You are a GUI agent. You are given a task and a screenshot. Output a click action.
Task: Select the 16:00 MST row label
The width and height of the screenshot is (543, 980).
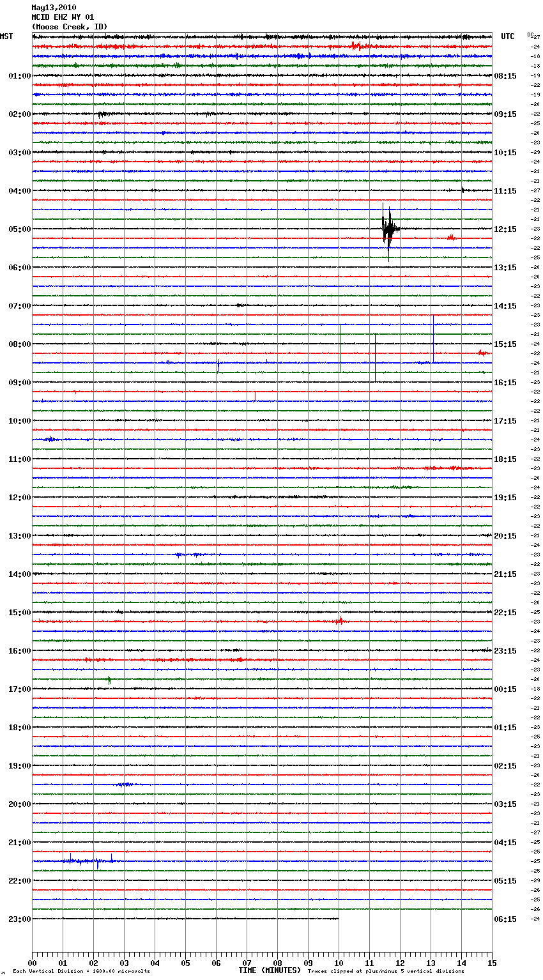coord(19,651)
